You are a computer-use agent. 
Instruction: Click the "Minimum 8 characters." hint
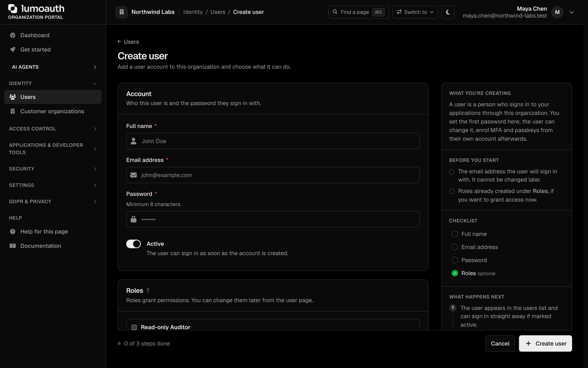154,204
